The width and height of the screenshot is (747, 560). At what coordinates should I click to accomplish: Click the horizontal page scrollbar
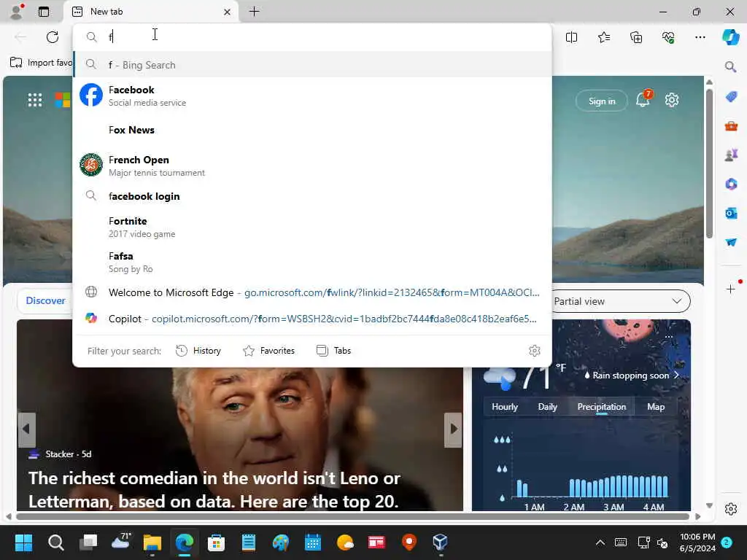pyautogui.click(x=352, y=517)
